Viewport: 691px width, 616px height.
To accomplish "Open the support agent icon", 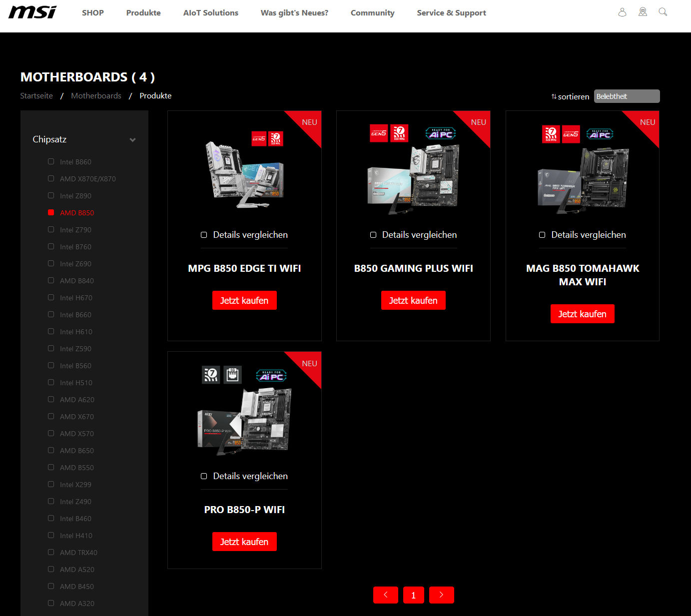I will pos(643,12).
